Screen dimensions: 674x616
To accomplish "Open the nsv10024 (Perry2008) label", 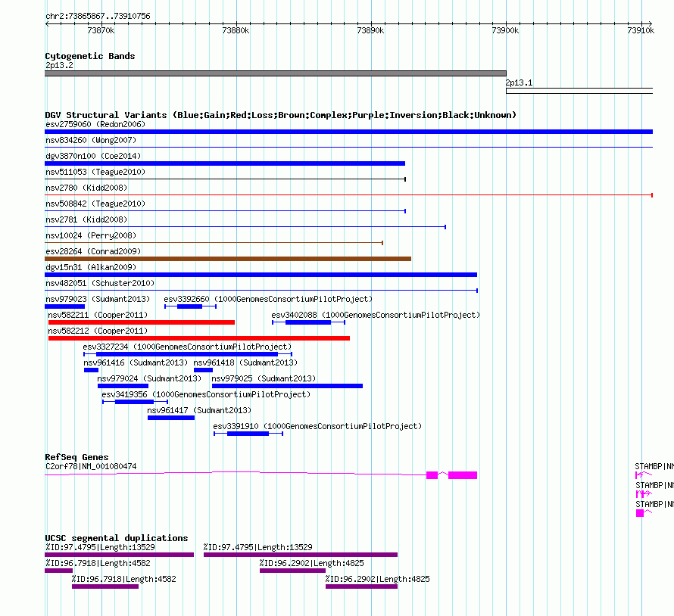I will click(x=91, y=235).
